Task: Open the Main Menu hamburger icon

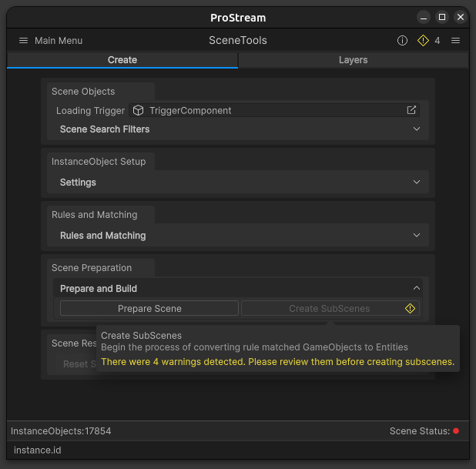Action: point(23,40)
